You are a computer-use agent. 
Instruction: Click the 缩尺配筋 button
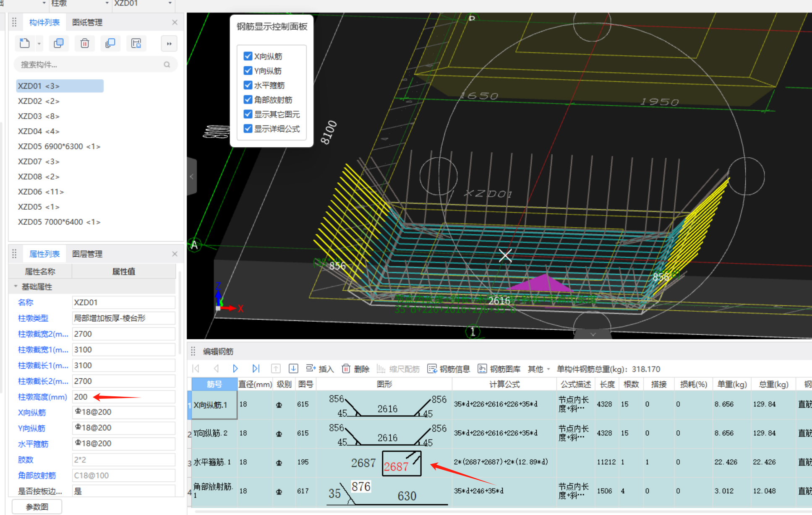pos(398,369)
